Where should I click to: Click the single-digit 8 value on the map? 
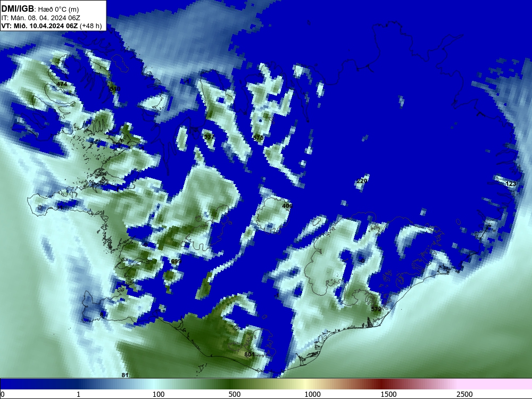[x=102, y=314]
